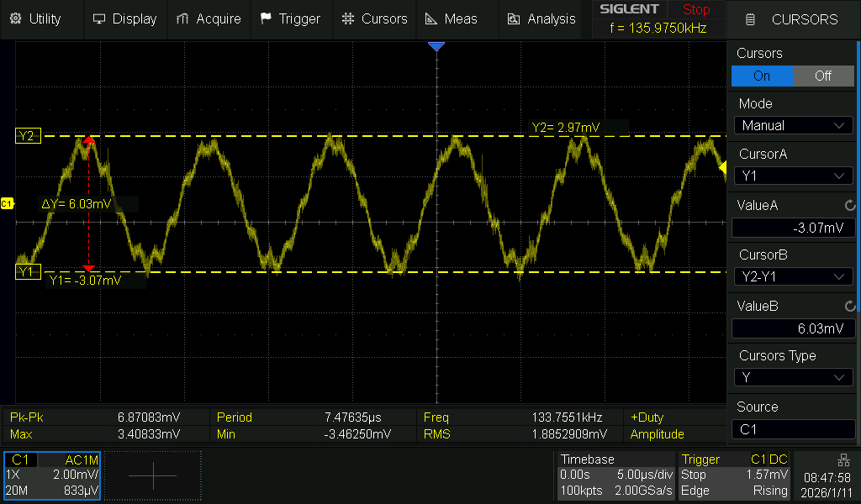
Task: Click the SIGLENT logo
Action: pos(629,9)
